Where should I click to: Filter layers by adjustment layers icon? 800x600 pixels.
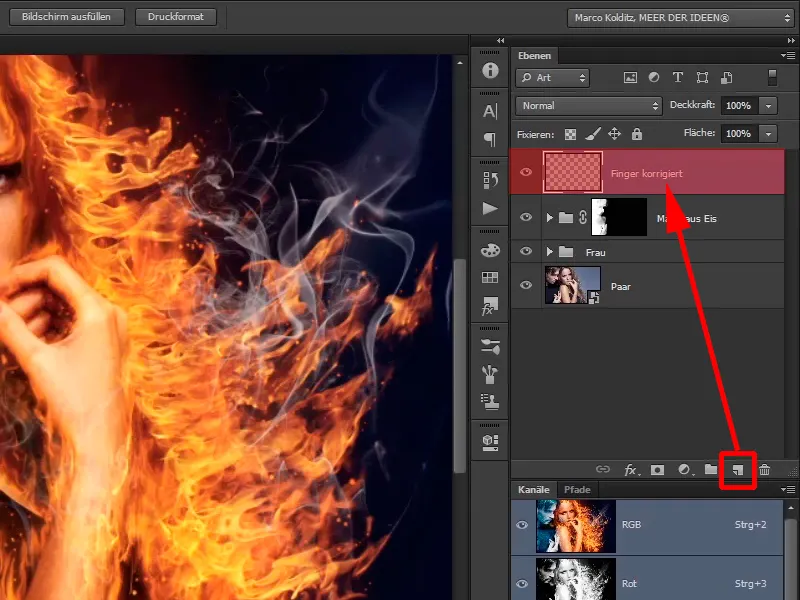pyautogui.click(x=654, y=78)
